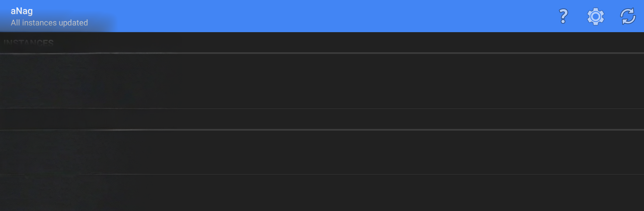The width and height of the screenshot is (644, 211).
Task: Trigger a manual instance update
Action: pos(628,16)
